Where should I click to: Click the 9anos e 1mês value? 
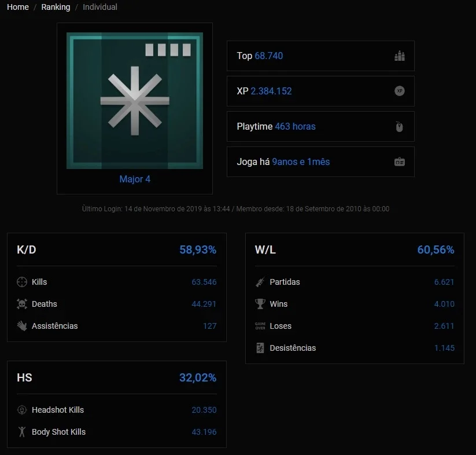pos(301,162)
